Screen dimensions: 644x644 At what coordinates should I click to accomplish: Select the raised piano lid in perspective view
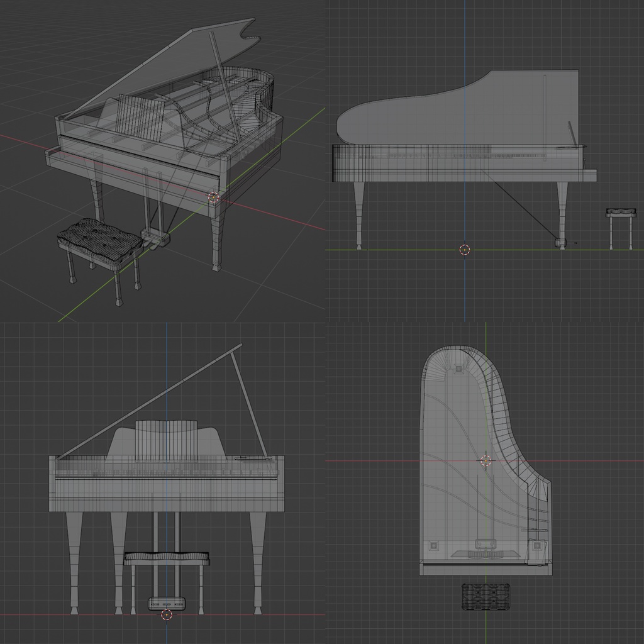164,70
